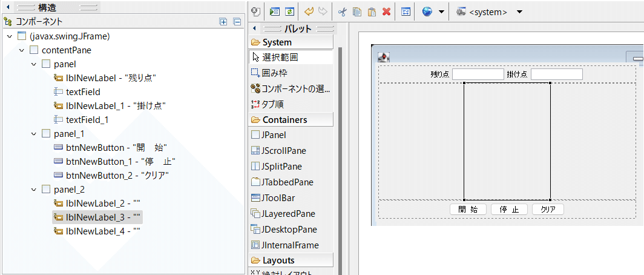Open the globe icon dropdown arrow

pos(441,12)
